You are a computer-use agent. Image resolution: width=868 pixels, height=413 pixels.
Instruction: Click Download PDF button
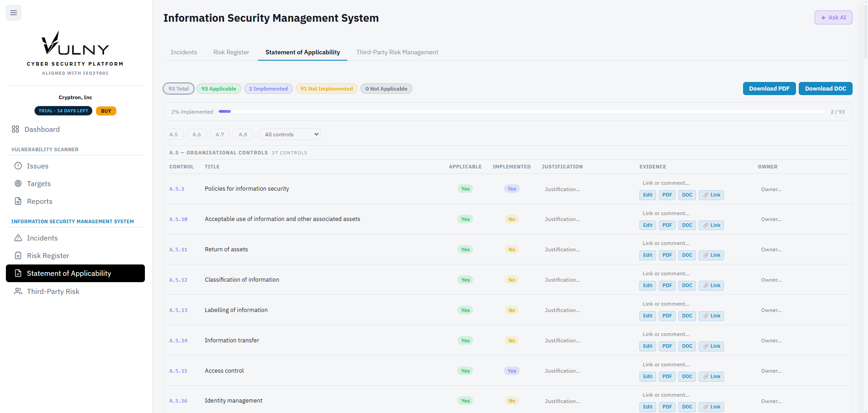[x=769, y=88]
